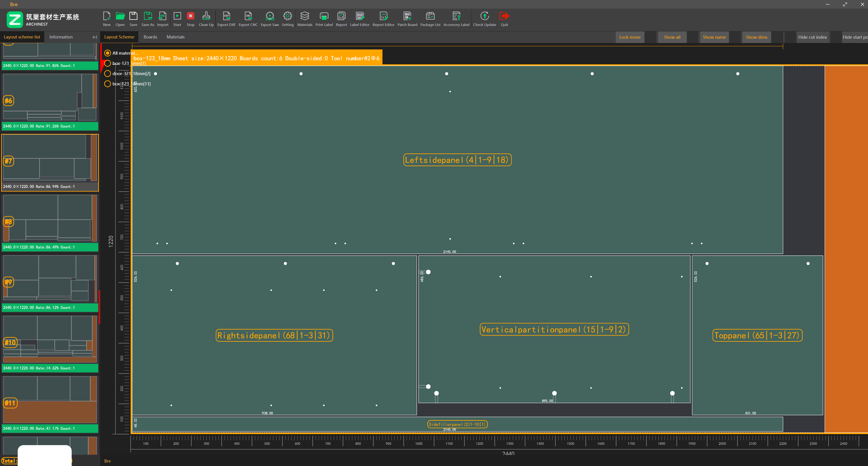868x466 pixels.
Task: Collapse the layout scheme list panel
Action: click(95, 37)
